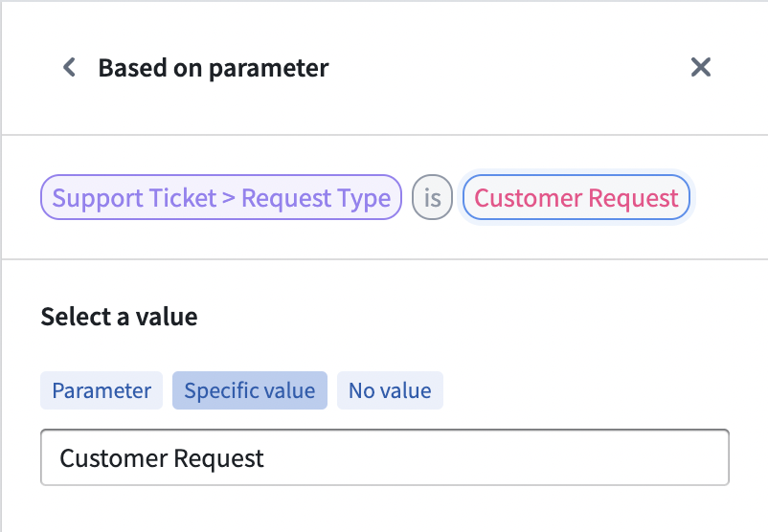Switch to the Parameter value option
Screen dimensions: 768x532
(x=102, y=390)
